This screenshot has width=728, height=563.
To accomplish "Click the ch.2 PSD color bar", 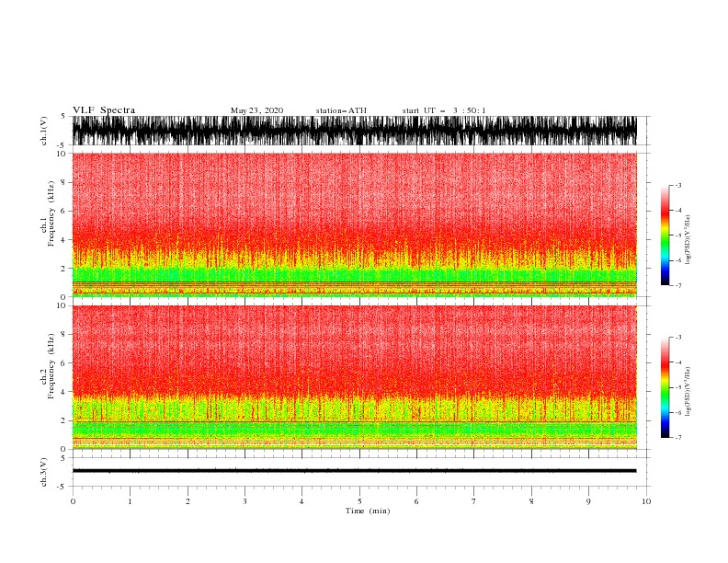I will click(665, 387).
